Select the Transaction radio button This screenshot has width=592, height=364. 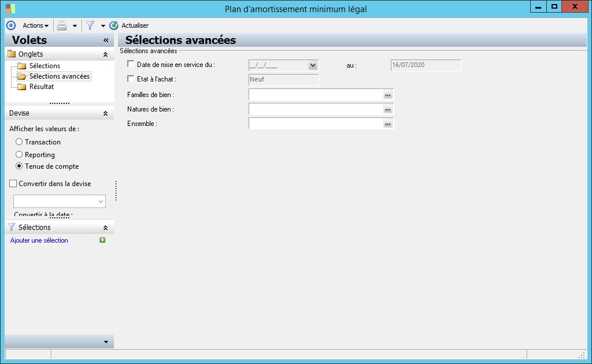[x=19, y=142]
